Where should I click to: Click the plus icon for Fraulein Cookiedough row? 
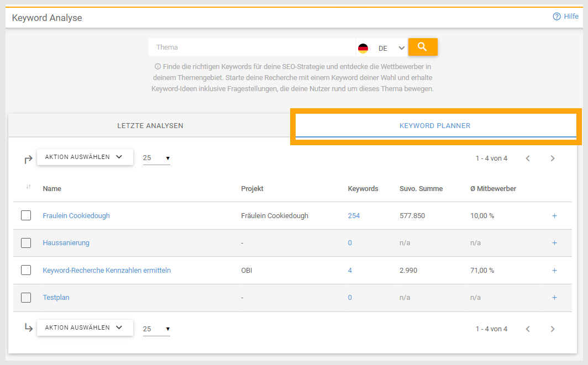(554, 216)
